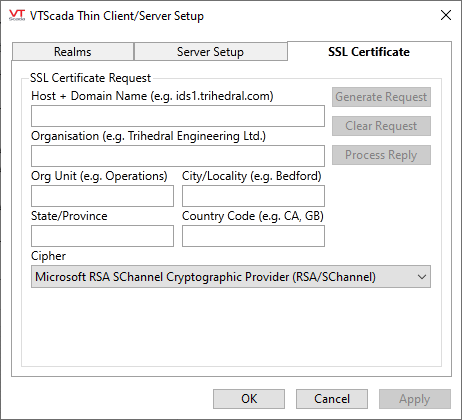Viewport: 462px width, 420px height.
Task: Click the Generate Request button
Action: [x=381, y=97]
